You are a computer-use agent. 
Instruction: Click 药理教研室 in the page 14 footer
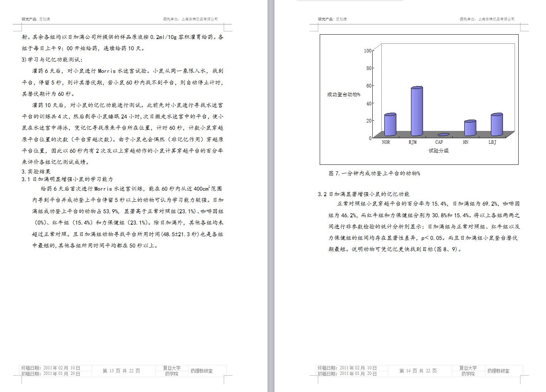pos(498,371)
